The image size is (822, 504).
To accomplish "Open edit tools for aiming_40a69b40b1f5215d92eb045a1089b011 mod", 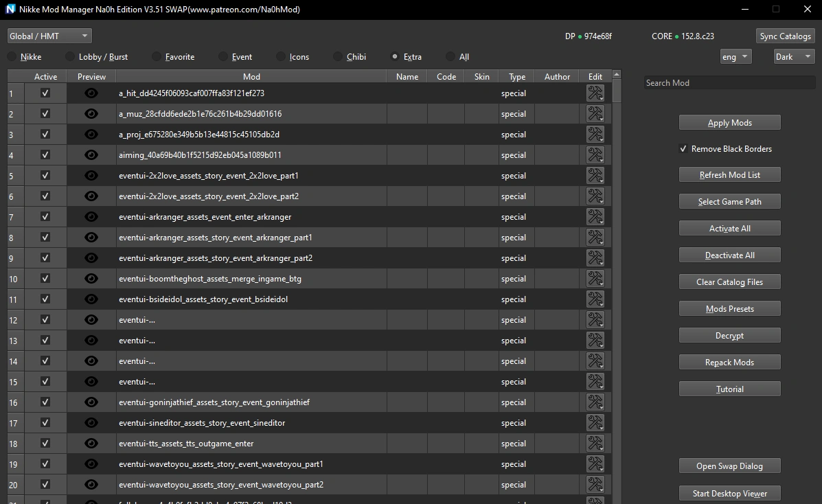I will (x=595, y=155).
